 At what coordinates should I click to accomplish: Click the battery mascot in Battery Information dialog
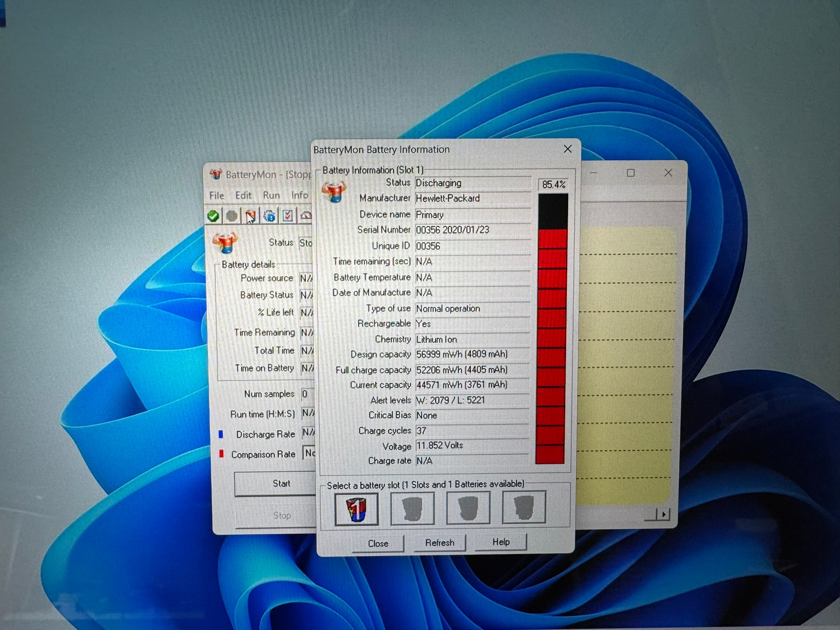pos(334,192)
